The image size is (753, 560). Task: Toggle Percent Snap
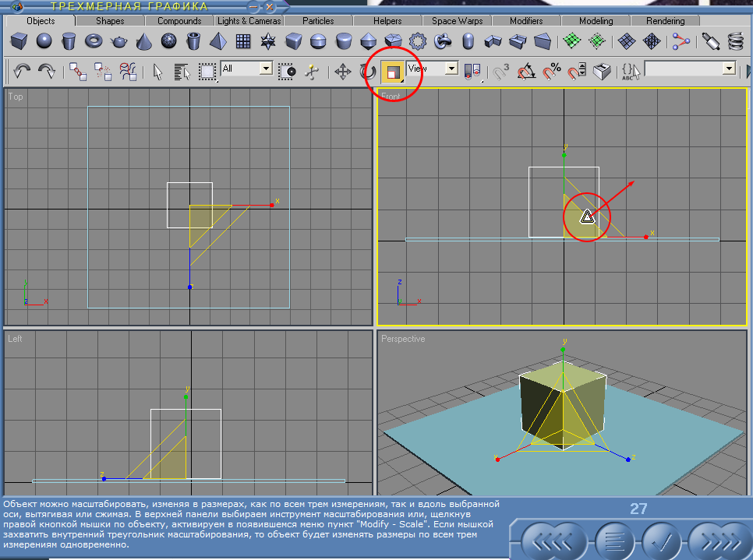click(552, 72)
